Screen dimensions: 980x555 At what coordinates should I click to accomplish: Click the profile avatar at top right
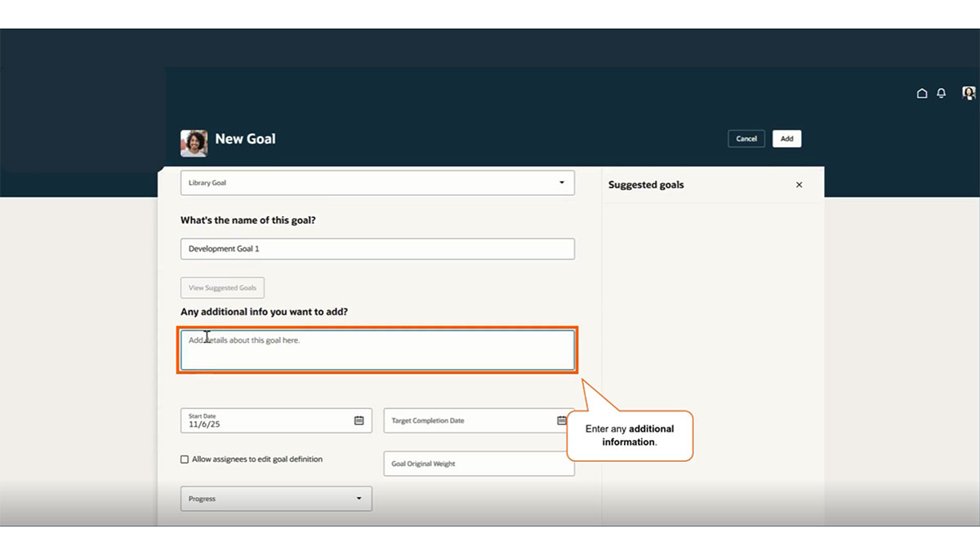(x=968, y=93)
